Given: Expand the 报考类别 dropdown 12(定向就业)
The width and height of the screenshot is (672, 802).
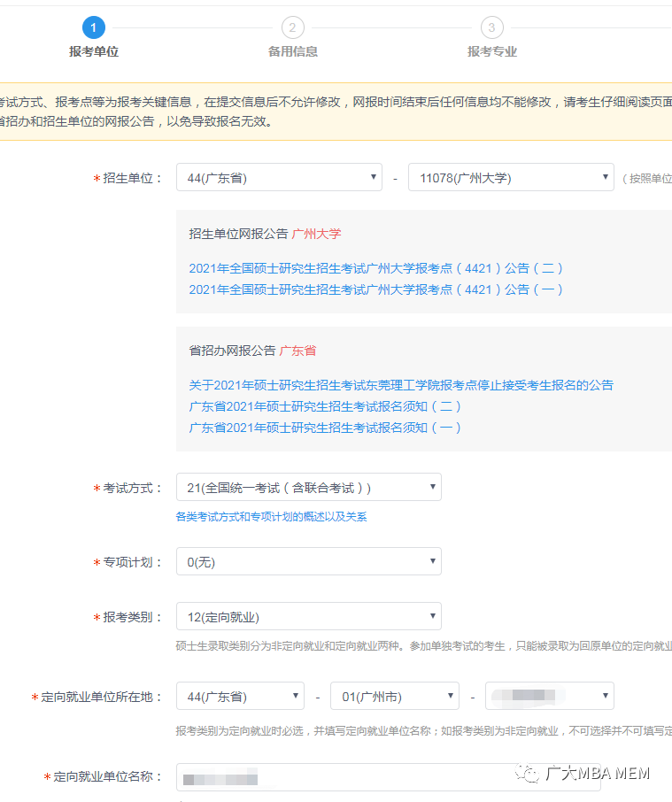Looking at the screenshot, I should (x=309, y=616).
